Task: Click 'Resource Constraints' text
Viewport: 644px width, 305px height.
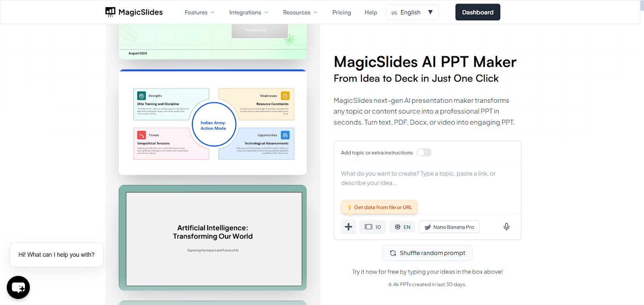Action: pyautogui.click(x=272, y=104)
